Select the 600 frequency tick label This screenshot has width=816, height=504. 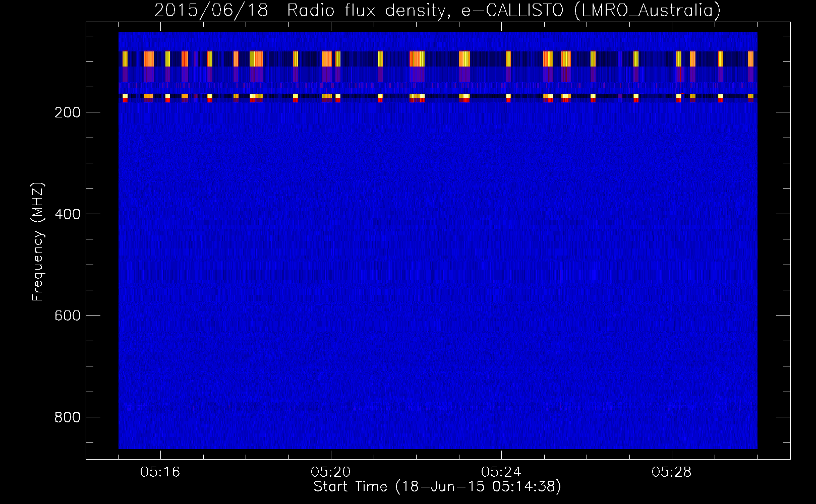pos(68,316)
